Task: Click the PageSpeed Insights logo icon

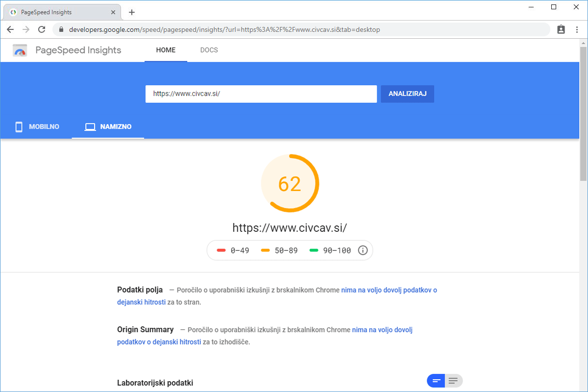Action: tap(20, 50)
